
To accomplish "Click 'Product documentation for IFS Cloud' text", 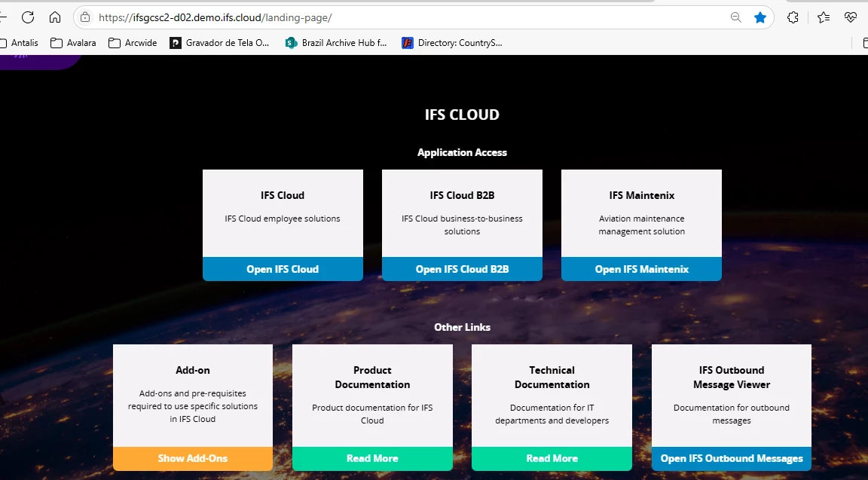I will click(372, 414).
